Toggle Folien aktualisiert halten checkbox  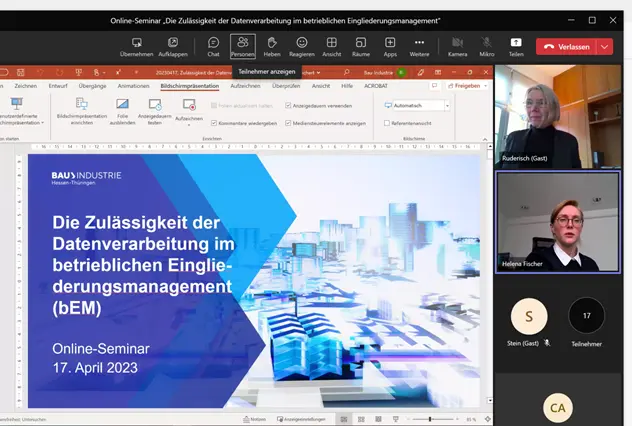pyautogui.click(x=214, y=106)
